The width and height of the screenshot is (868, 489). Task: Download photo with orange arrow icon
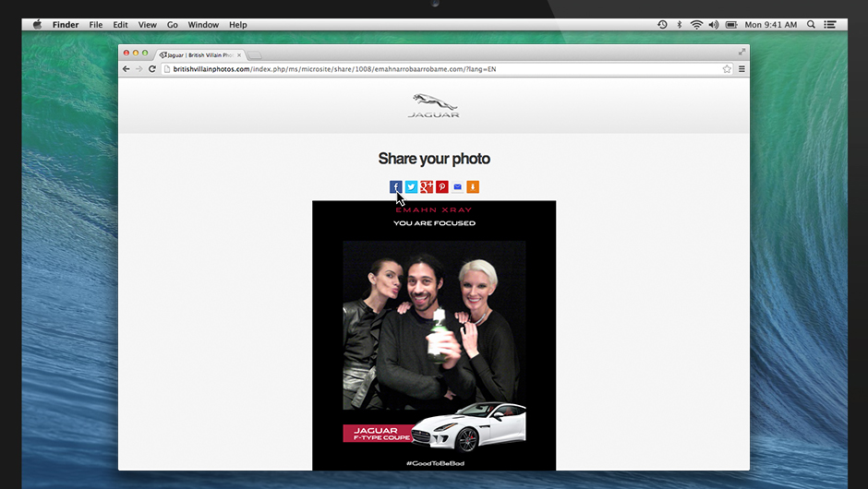coord(473,187)
